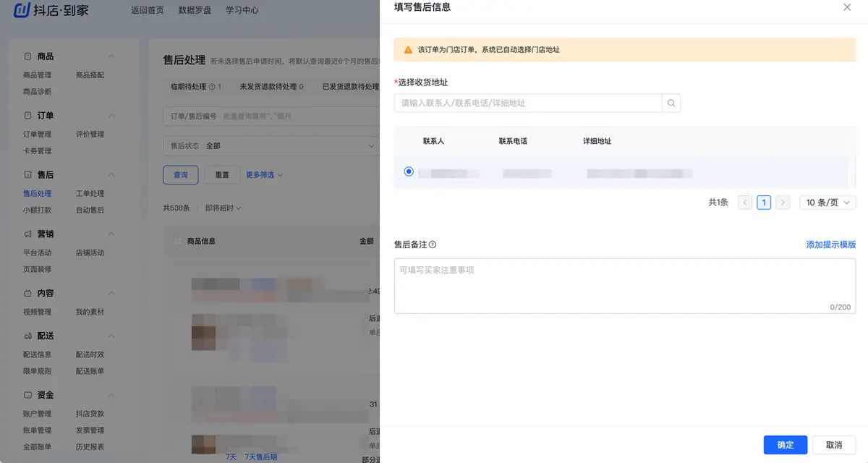Open 自动售后 in sidebar

(x=90, y=211)
